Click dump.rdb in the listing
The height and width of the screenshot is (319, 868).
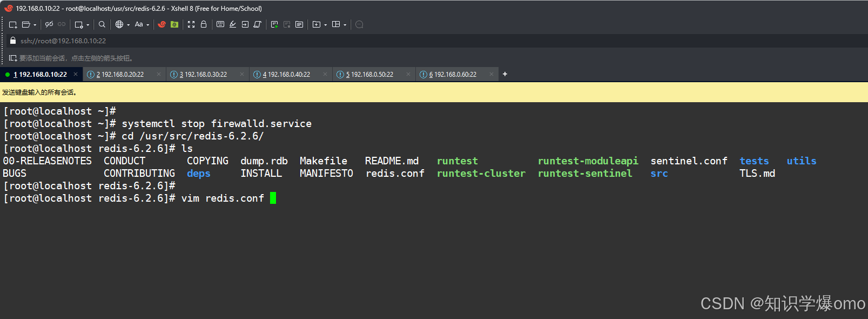click(264, 161)
